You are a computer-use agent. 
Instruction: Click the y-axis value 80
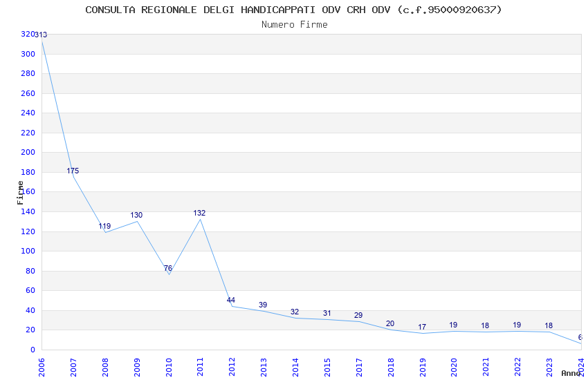pyautogui.click(x=30, y=271)
